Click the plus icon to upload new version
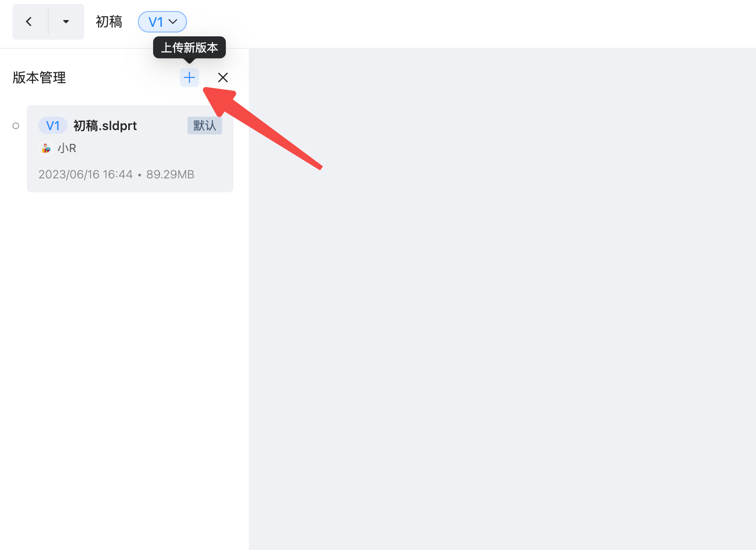Image resolution: width=756 pixels, height=550 pixels. pyautogui.click(x=189, y=77)
